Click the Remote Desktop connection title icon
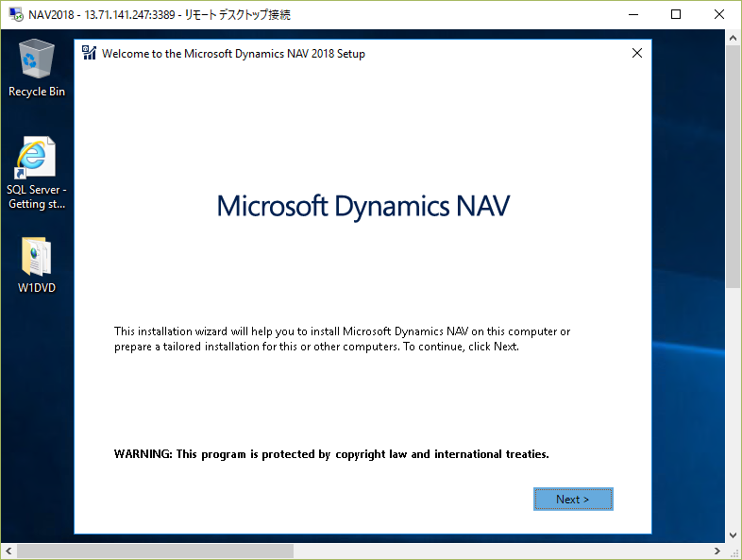The width and height of the screenshot is (742, 560). pos(16,14)
